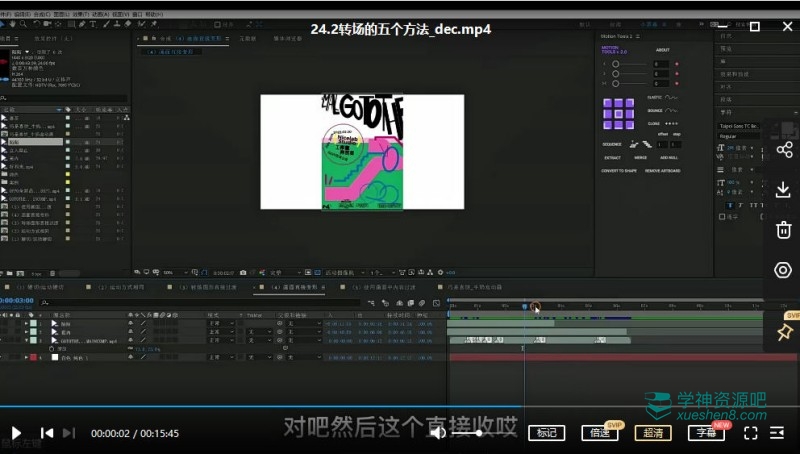Open the 超清 video quality selector
The image size is (800, 454).
click(652, 433)
